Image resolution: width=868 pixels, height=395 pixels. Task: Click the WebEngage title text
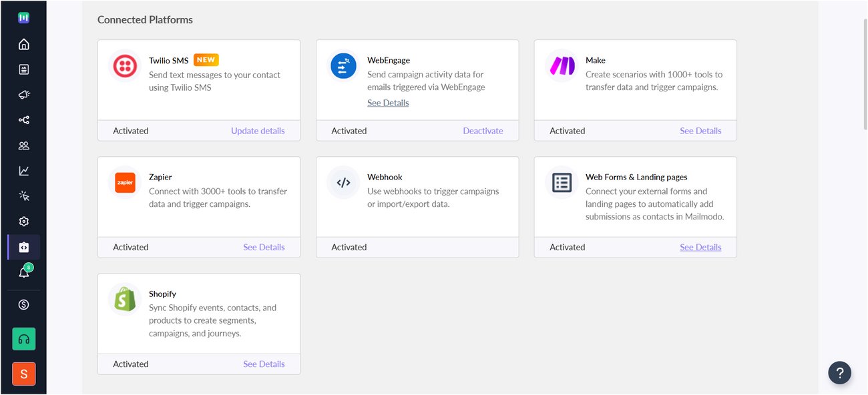[389, 60]
